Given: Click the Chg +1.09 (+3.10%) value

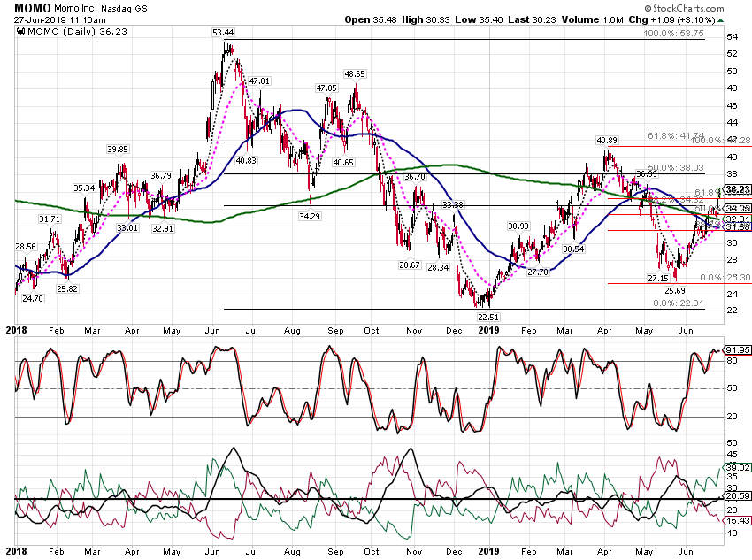Looking at the screenshot, I should [x=671, y=19].
